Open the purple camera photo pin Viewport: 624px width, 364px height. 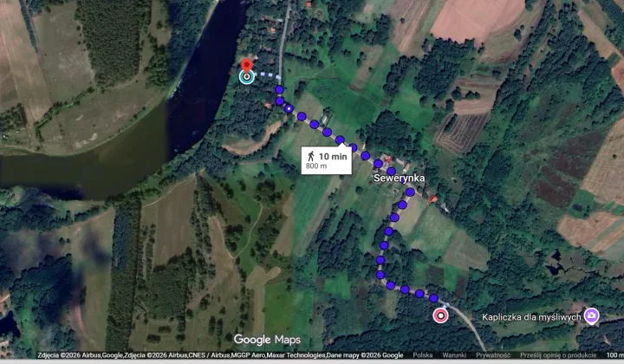point(592,316)
